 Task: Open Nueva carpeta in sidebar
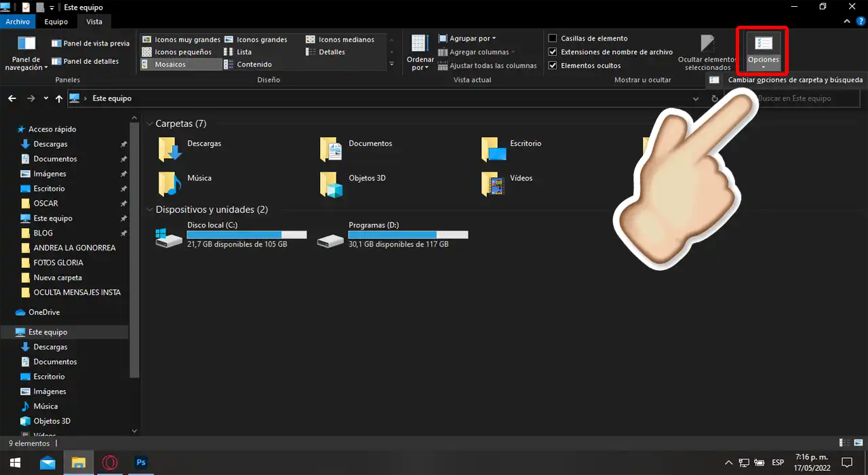click(x=58, y=278)
